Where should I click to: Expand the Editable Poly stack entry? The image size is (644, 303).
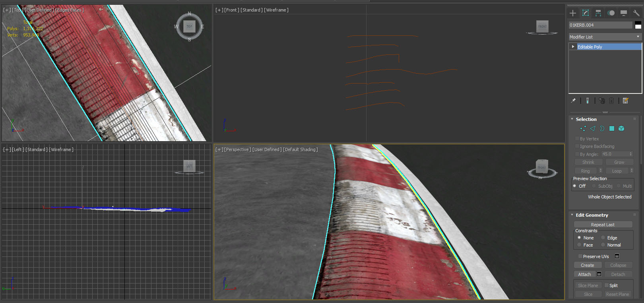tap(573, 47)
